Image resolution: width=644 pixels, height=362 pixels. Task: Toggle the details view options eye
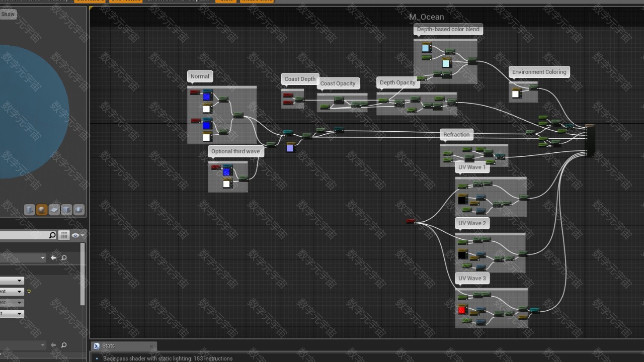[75, 235]
